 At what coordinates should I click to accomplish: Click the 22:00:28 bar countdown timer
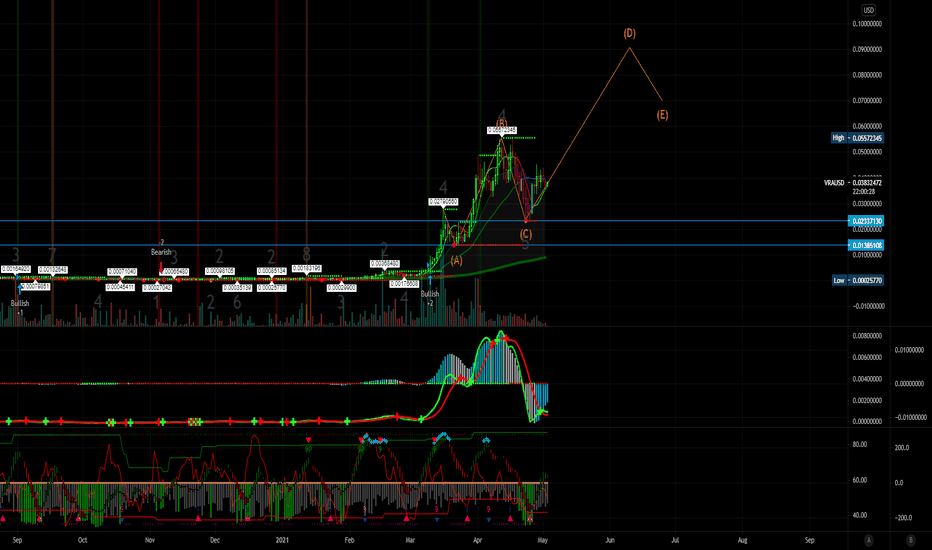(x=864, y=191)
